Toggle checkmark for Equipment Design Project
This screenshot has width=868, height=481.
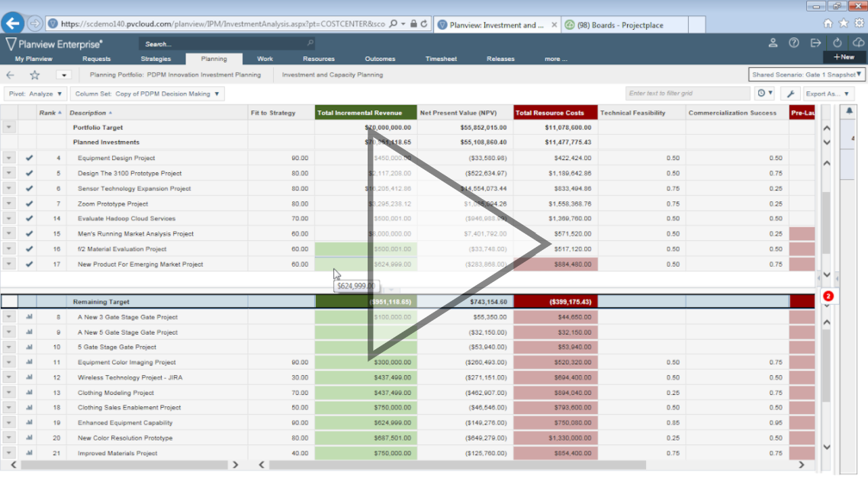click(29, 159)
